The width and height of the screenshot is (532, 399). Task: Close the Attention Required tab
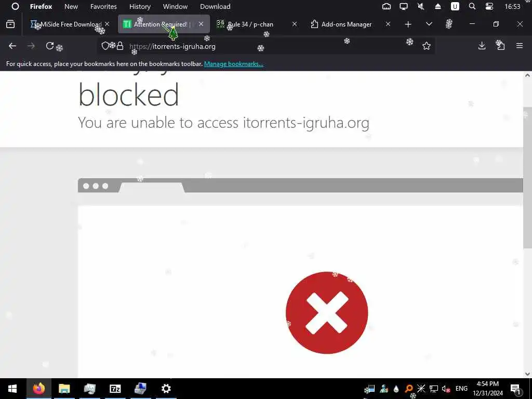pos(201,24)
